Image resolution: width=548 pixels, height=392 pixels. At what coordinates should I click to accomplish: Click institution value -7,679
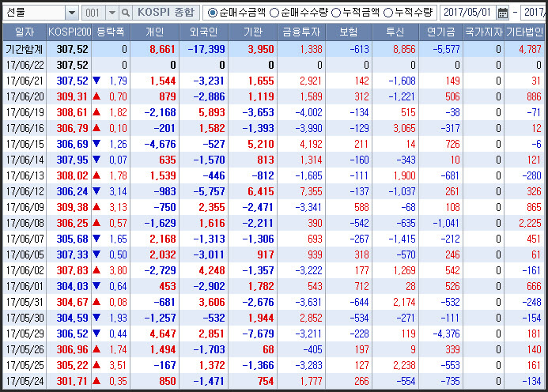coord(259,334)
